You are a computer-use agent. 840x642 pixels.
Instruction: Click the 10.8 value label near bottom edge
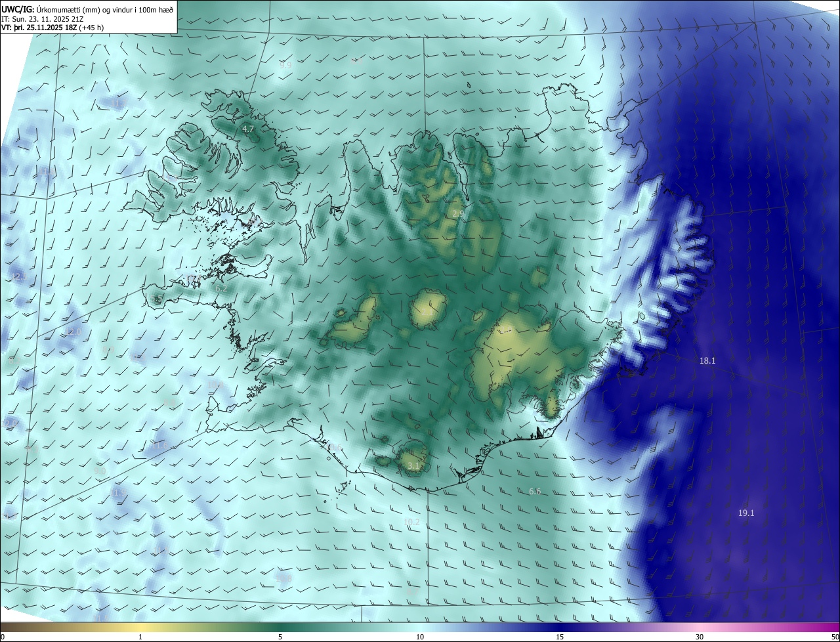[x=283, y=578]
